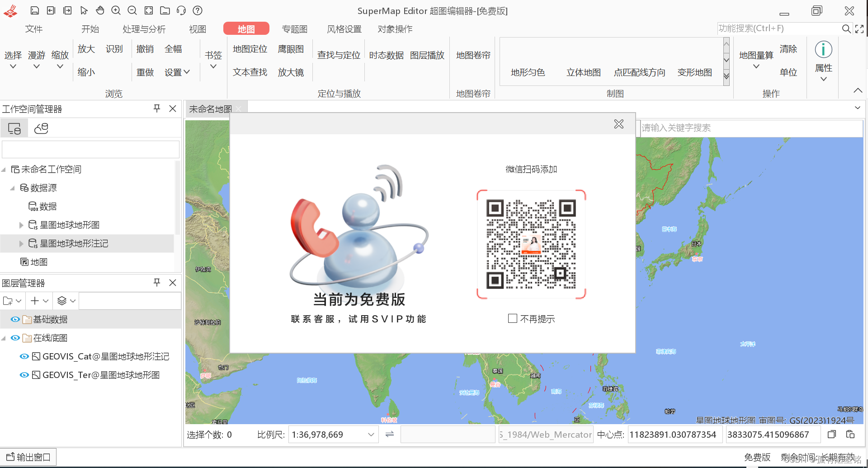Switch to the 专题图 ribbon tab
Screen dimensions: 868x468
tap(294, 29)
